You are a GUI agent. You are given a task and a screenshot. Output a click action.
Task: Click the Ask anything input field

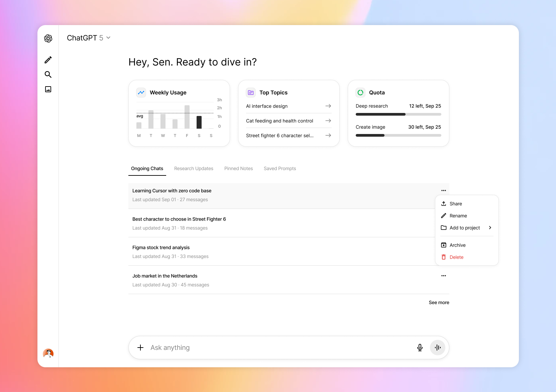(x=277, y=348)
